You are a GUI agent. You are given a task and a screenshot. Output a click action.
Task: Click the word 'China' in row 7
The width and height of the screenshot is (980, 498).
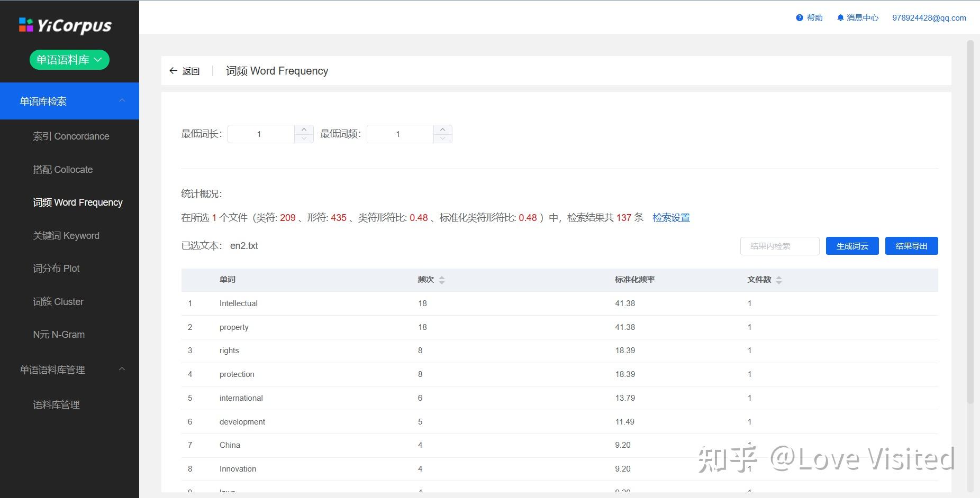(230, 445)
